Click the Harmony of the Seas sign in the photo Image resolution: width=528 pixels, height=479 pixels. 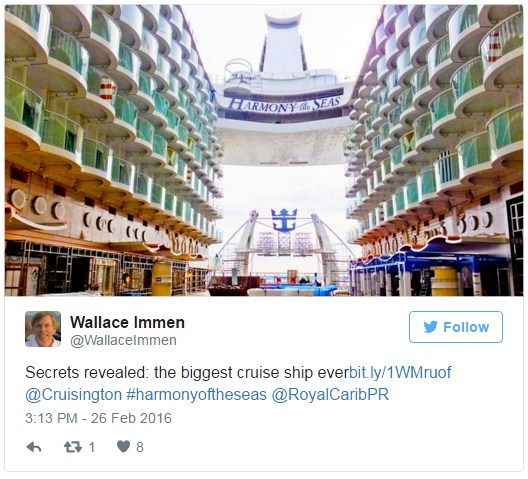coord(284,104)
